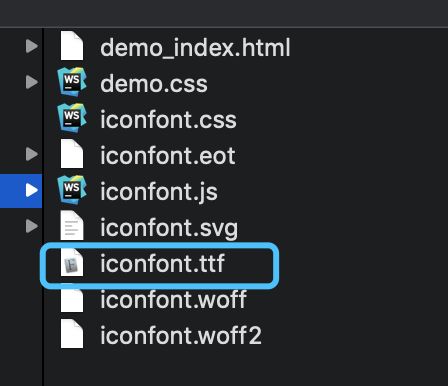Click the WebStorm icon beside iconfont.css
Viewport: 448px width, 386px height.
click(x=72, y=118)
